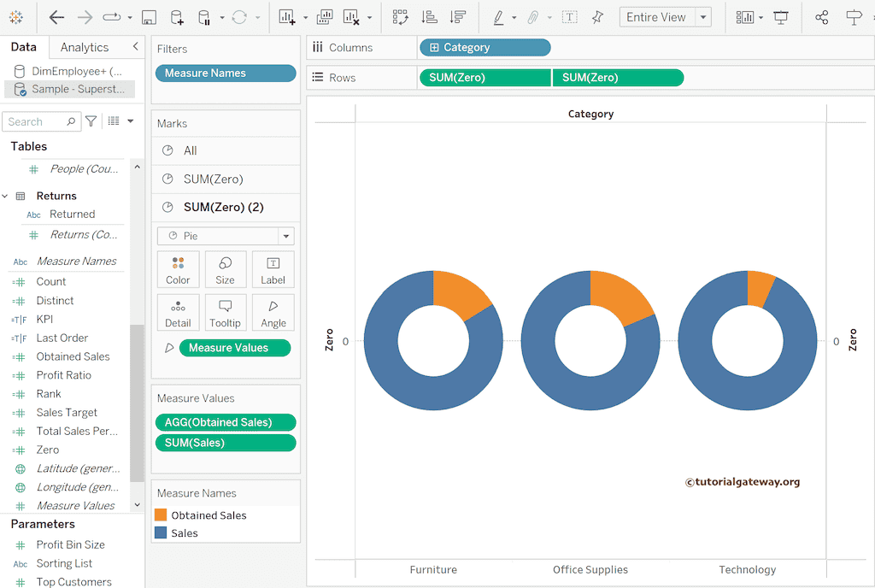Collapse the Returns table tree

tap(5, 196)
